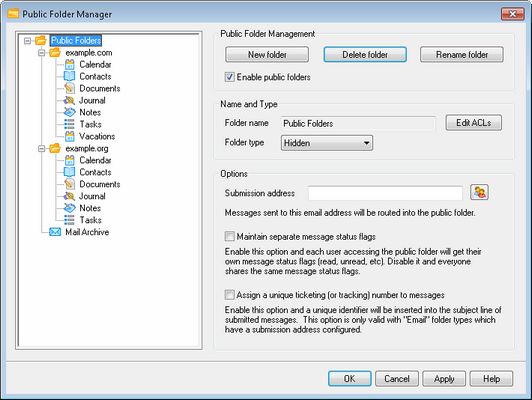Open the Folder type dropdown
This screenshot has height=400, width=532.
pos(327,143)
